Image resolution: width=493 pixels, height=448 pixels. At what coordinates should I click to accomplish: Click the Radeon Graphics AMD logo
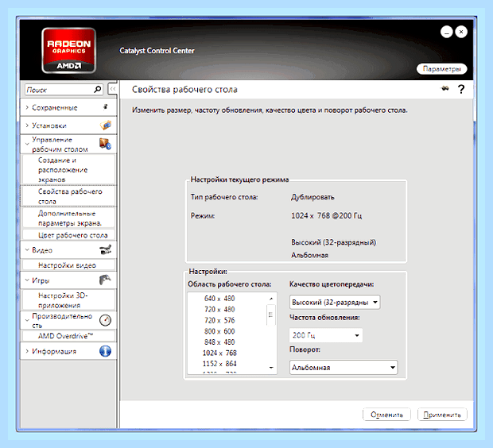tap(68, 50)
